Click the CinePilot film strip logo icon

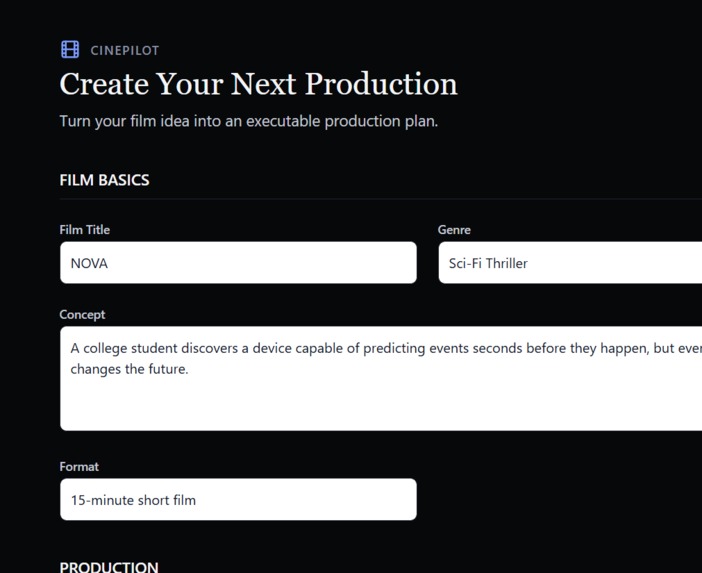point(70,49)
